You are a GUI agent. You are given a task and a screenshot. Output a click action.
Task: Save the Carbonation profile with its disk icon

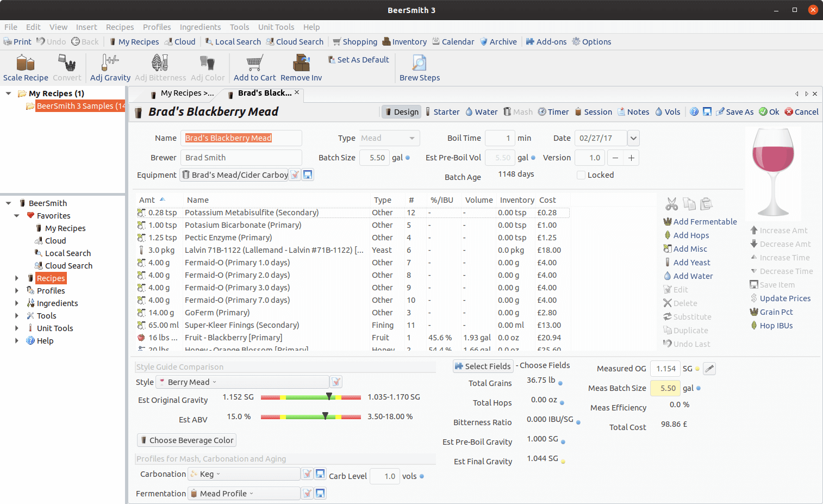[320, 474]
